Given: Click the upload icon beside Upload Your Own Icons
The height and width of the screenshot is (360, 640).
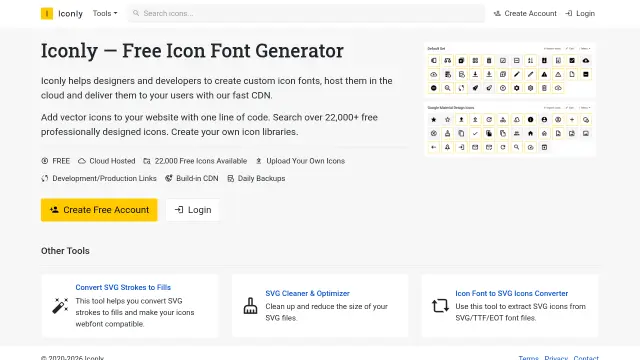Looking at the screenshot, I should coord(259,161).
